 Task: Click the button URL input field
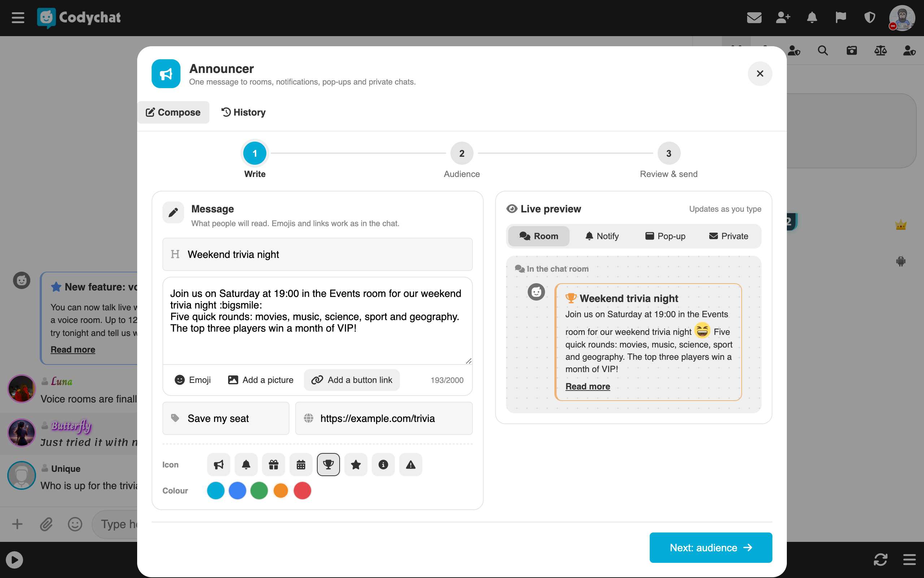[x=384, y=418]
